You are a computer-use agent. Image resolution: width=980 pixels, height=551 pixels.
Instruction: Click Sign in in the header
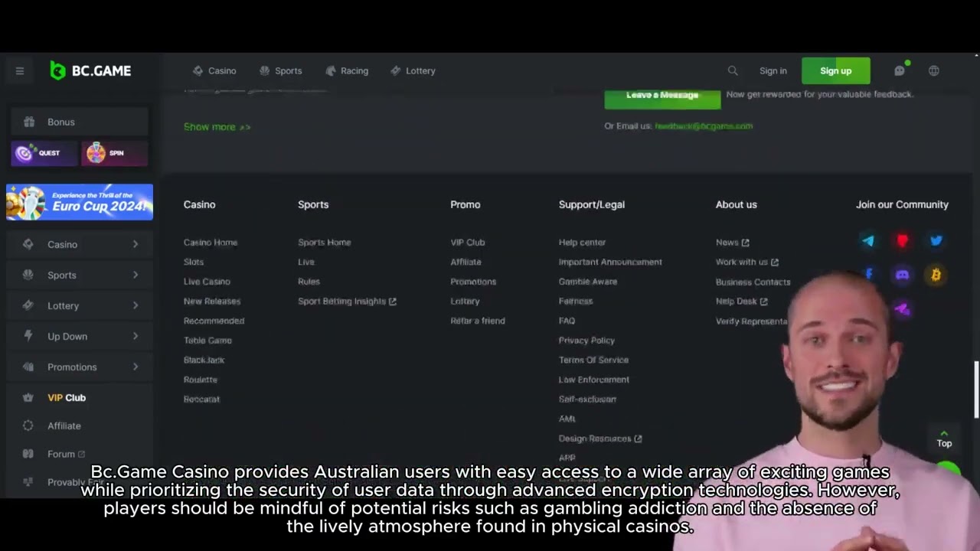point(773,70)
